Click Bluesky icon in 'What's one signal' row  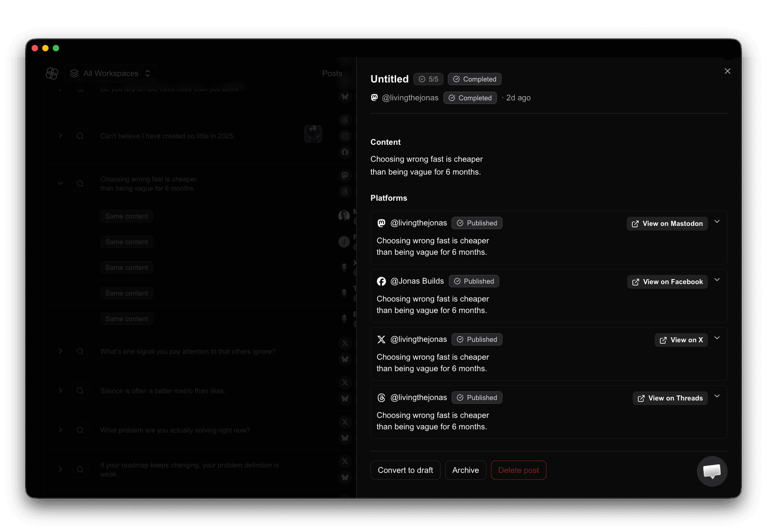point(345,359)
